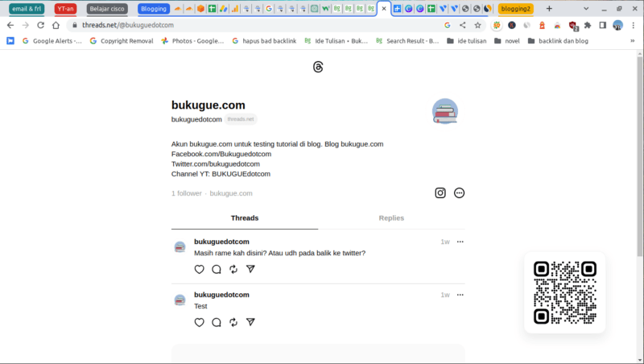Open the bukugue.com link beside follower count
The image size is (644, 364).
point(231,193)
